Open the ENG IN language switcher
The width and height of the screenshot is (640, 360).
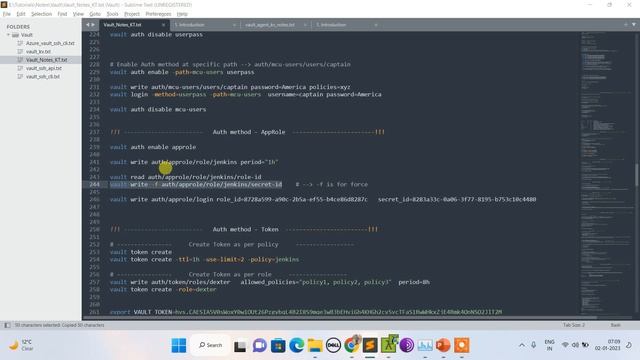pyautogui.click(x=549, y=345)
